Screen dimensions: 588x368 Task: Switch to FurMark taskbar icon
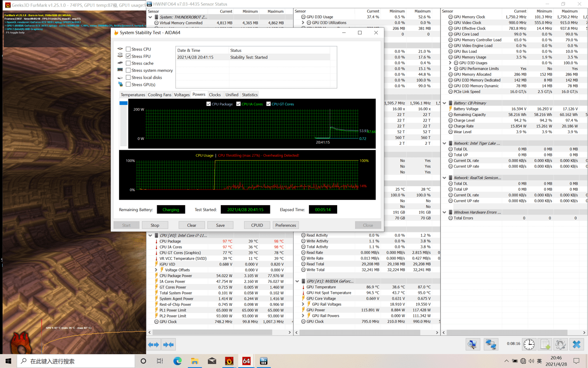(x=229, y=361)
